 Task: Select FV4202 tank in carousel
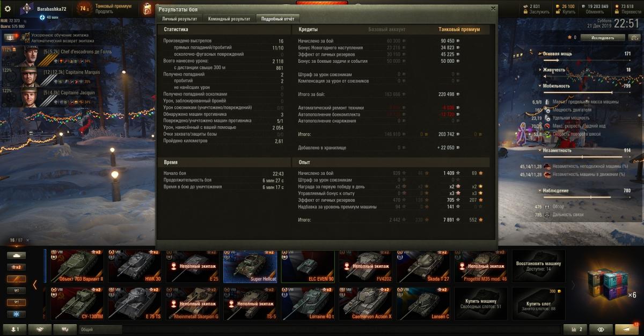[x=365, y=266]
